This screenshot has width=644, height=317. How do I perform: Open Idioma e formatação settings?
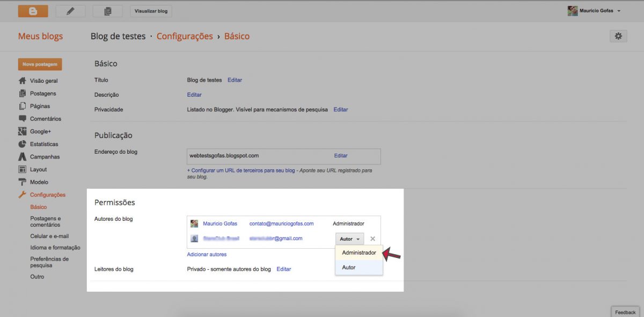point(55,248)
